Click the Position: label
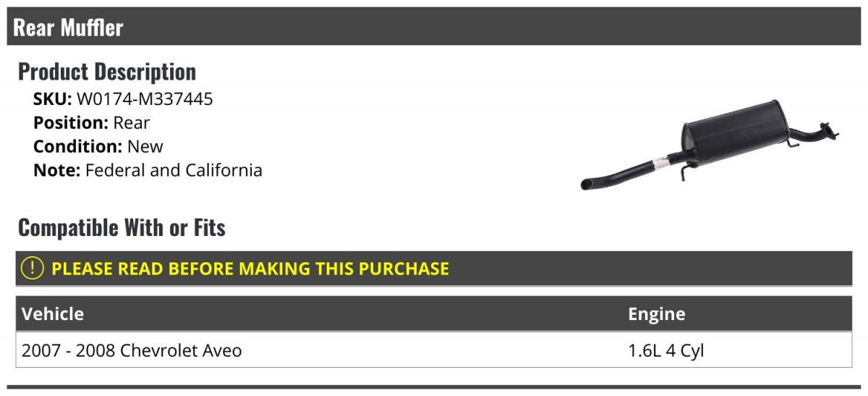This screenshot has width=868, height=396. click(71, 122)
